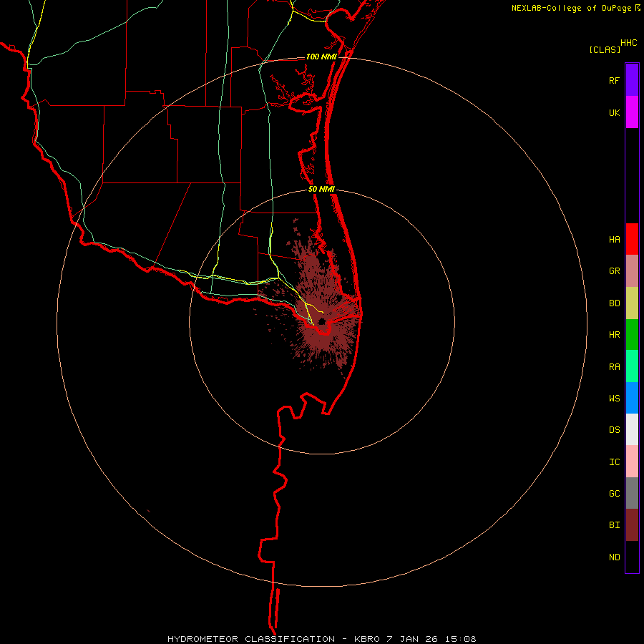Click the HA legend label

(x=614, y=240)
